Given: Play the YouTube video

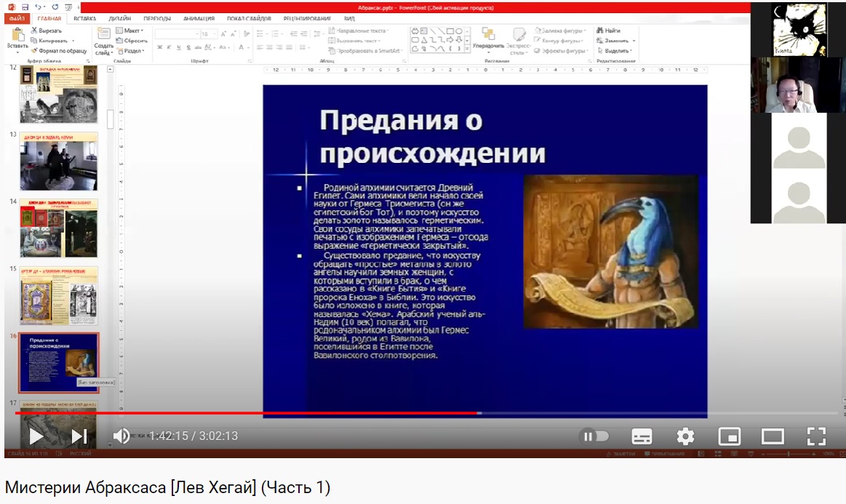Looking at the screenshot, I should (36, 436).
